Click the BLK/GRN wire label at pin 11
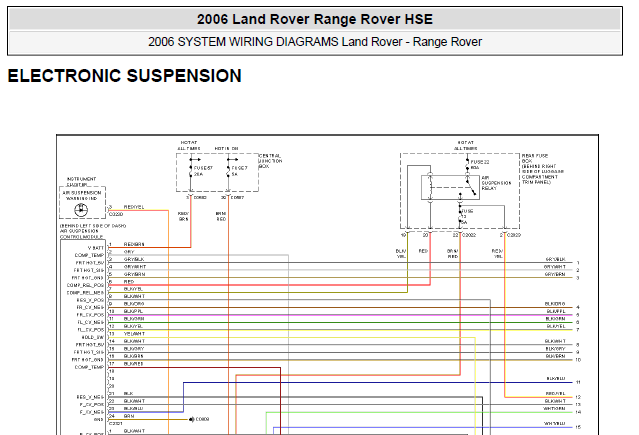The image size is (639, 435). 134,318
